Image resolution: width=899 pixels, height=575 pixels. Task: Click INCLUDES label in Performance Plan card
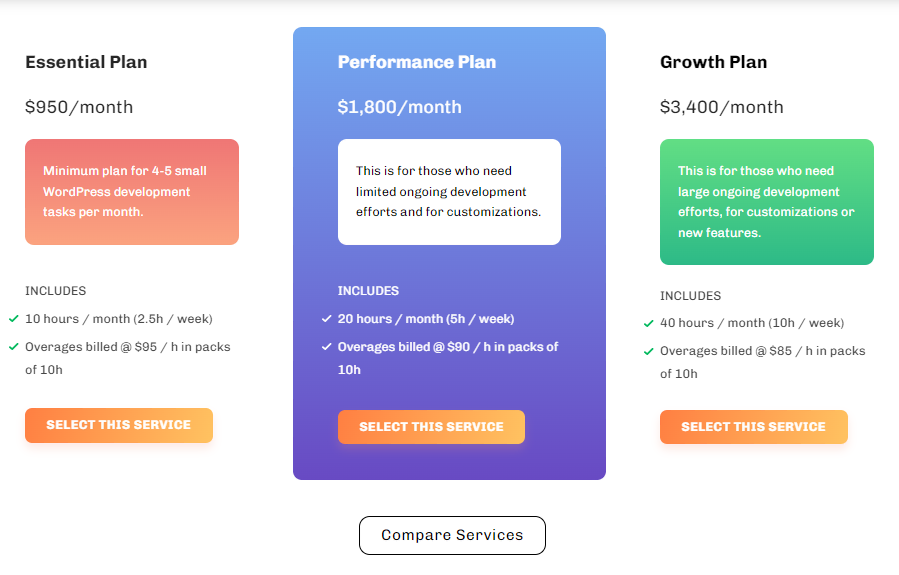368,291
